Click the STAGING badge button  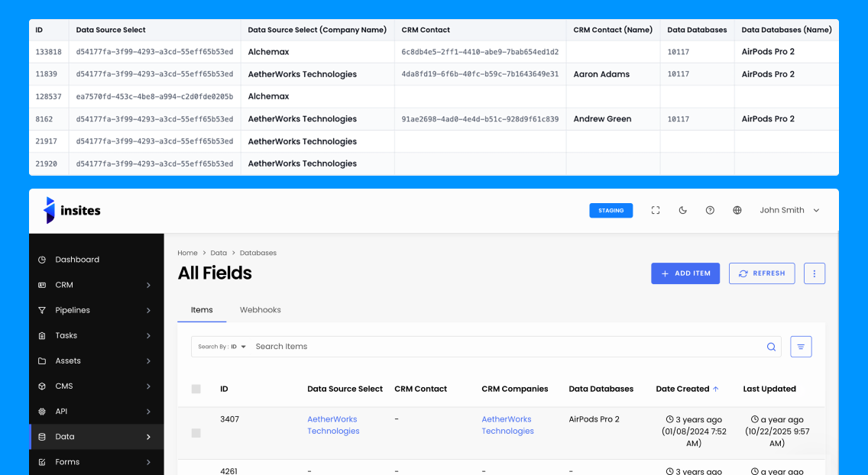pos(611,211)
